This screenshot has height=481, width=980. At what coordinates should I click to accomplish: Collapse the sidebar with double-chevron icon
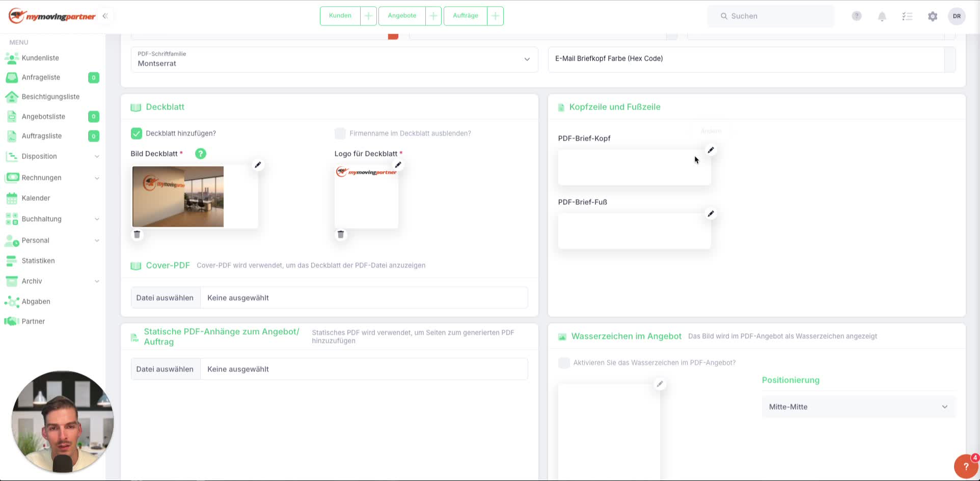[105, 16]
